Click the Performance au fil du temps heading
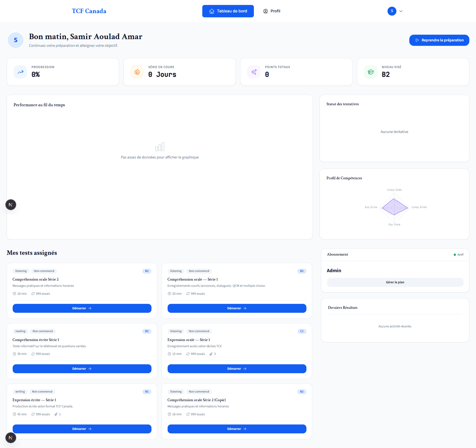This screenshot has height=448, width=476. [39, 105]
